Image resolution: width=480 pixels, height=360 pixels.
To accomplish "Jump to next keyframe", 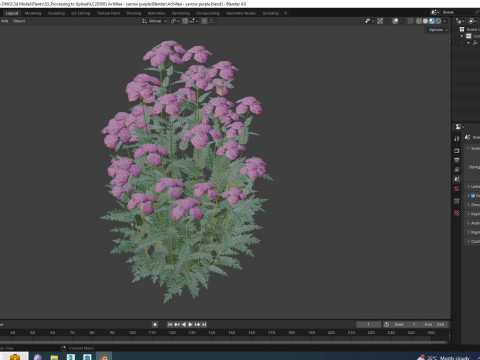I will click(197, 324).
